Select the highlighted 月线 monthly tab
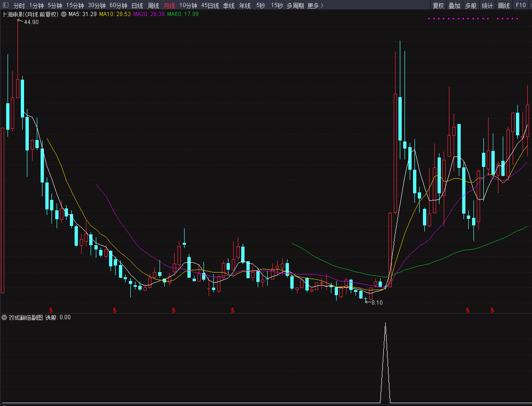Image resolution: width=532 pixels, height=406 pixels. 169,5
